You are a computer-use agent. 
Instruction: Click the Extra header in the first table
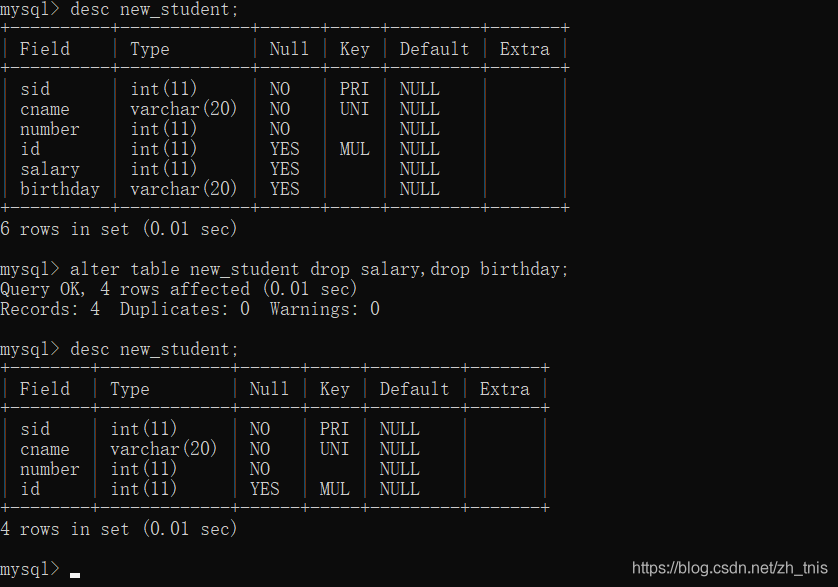tap(524, 49)
